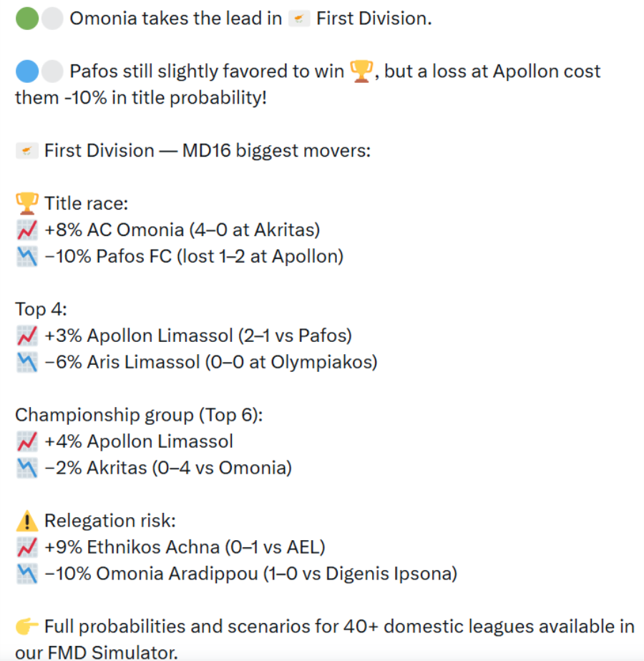Click the flag emoji in the first line

click(x=299, y=19)
